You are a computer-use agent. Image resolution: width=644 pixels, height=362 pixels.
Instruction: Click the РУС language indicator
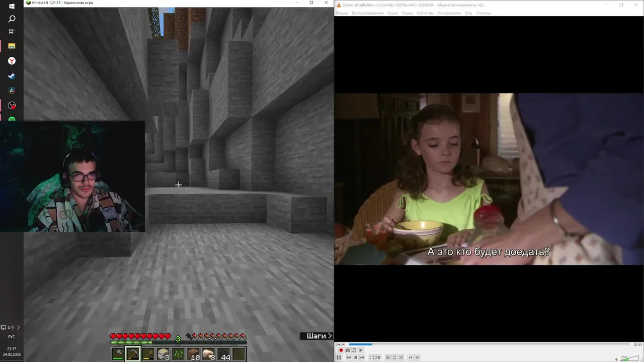click(12, 337)
